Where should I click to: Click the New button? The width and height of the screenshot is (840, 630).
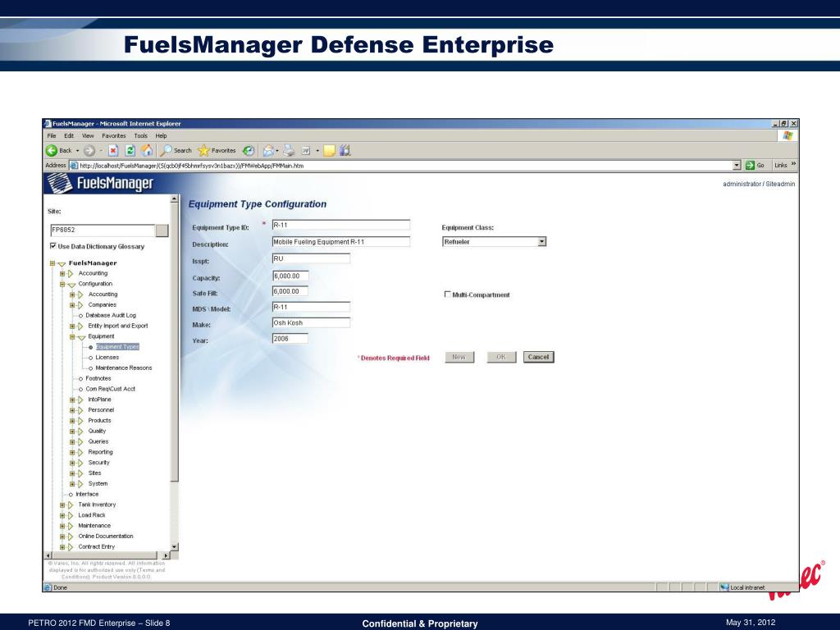(459, 358)
